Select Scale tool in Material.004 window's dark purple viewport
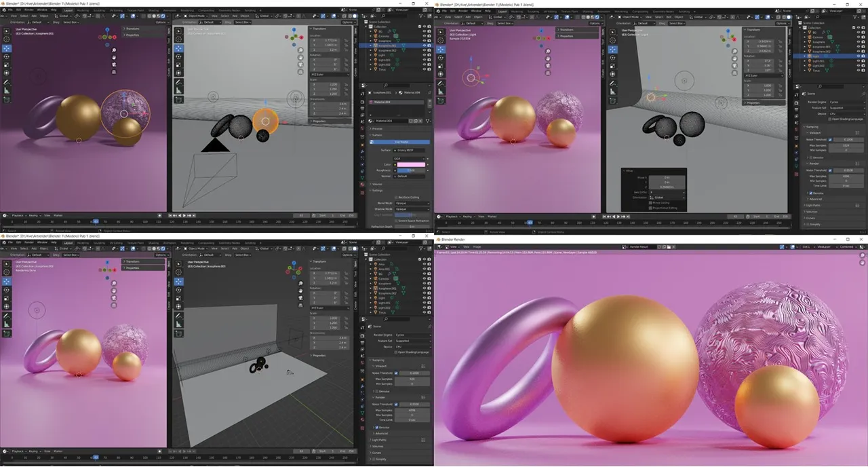Image resolution: width=868 pixels, height=467 pixels. click(x=7, y=65)
